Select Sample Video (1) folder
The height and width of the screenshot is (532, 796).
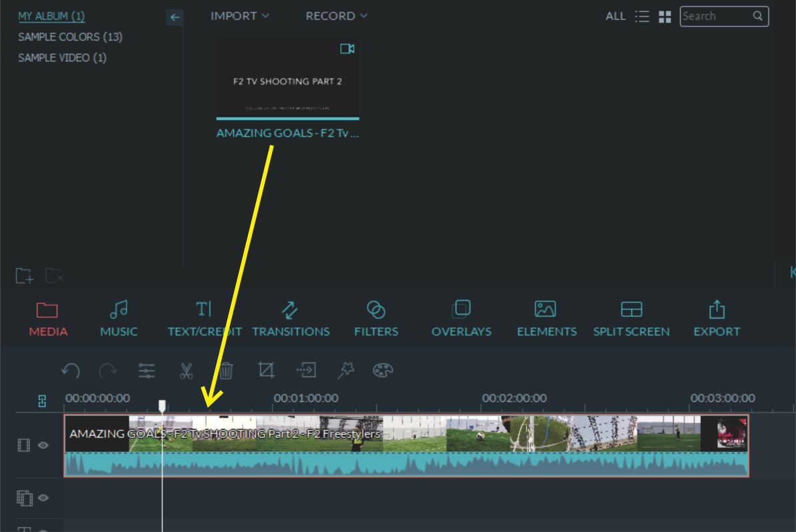pos(62,58)
